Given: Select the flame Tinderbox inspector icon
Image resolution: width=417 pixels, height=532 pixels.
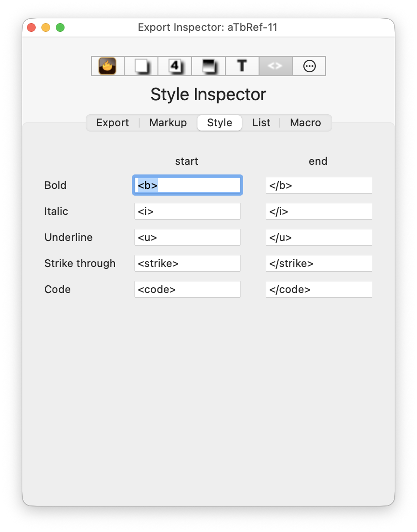Looking at the screenshot, I should click(x=107, y=66).
